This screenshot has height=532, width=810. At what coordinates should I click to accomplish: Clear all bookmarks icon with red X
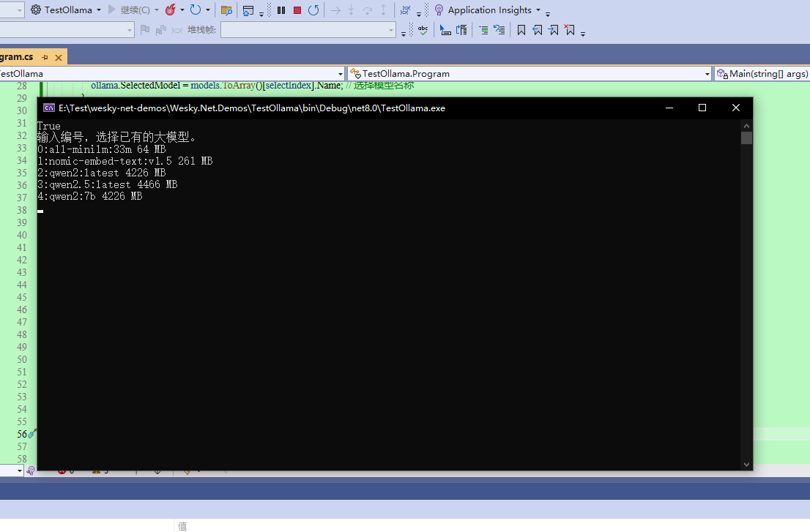[x=569, y=30]
